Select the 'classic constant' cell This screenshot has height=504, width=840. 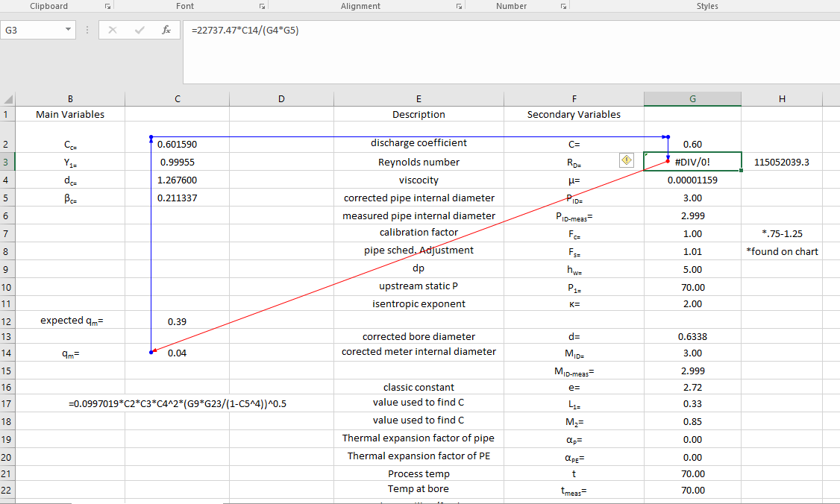pos(419,387)
